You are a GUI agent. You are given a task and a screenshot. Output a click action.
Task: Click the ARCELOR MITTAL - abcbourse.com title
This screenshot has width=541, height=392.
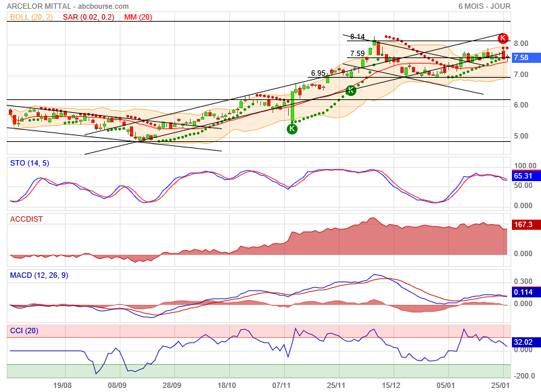coord(68,6)
